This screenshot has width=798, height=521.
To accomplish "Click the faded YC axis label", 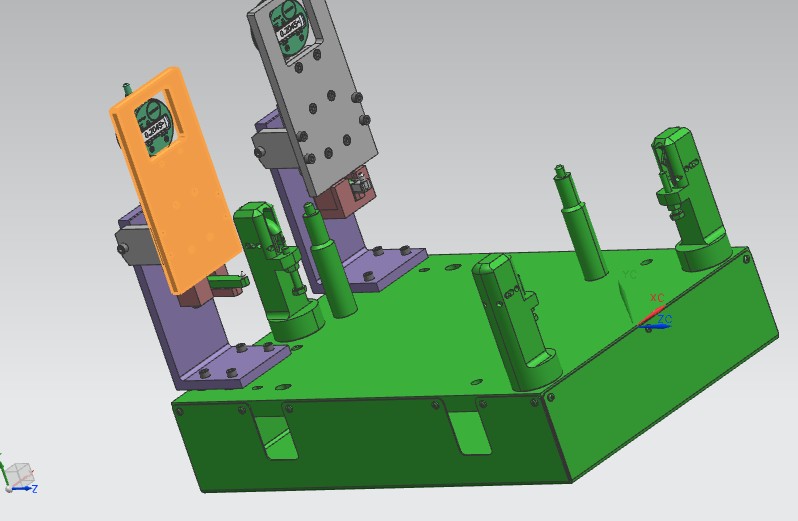I will 630,274.
